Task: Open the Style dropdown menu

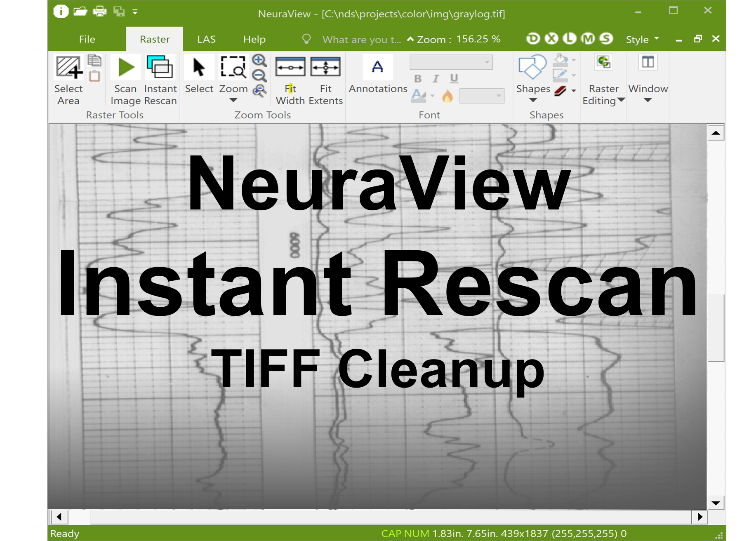Action: (642, 40)
